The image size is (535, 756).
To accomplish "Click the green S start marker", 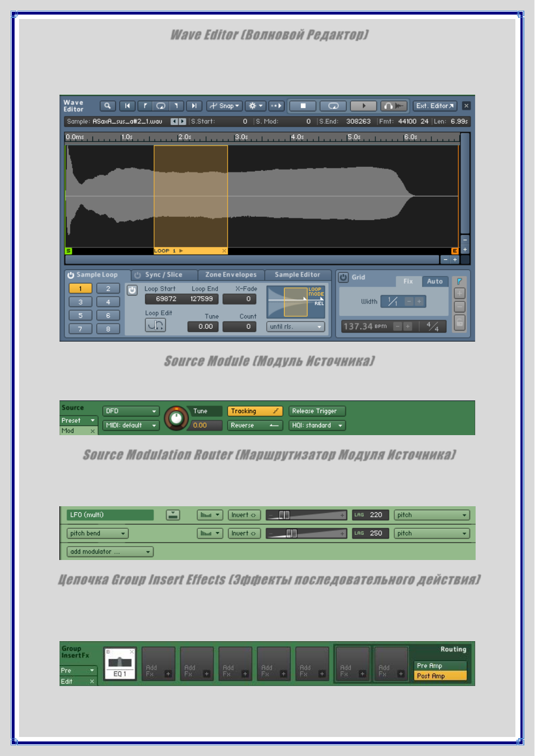I will [68, 251].
